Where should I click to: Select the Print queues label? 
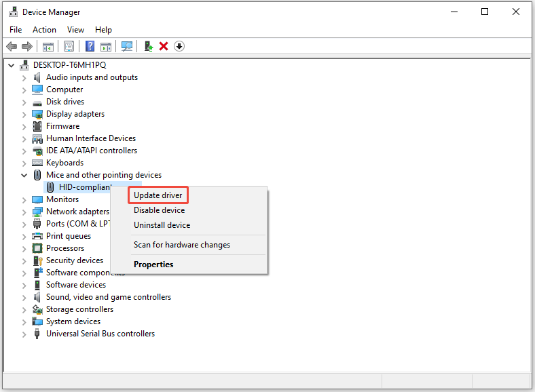(69, 236)
